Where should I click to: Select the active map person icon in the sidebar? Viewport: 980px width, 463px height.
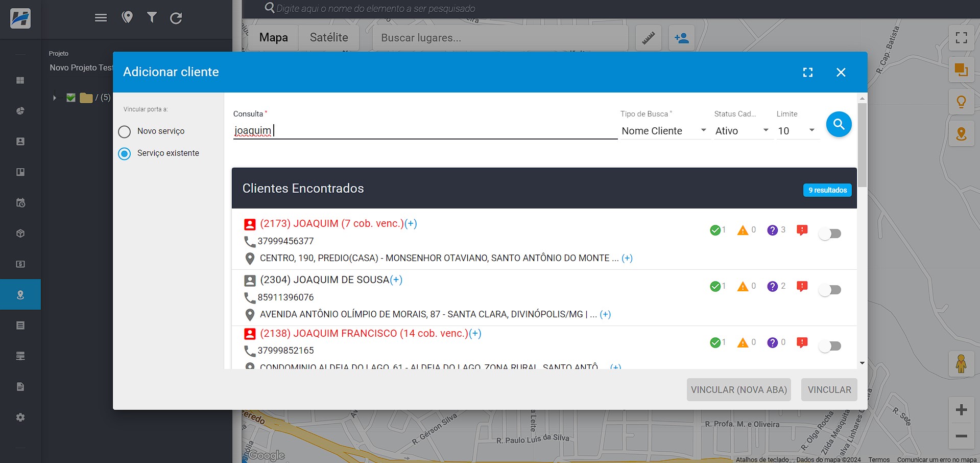(x=20, y=295)
